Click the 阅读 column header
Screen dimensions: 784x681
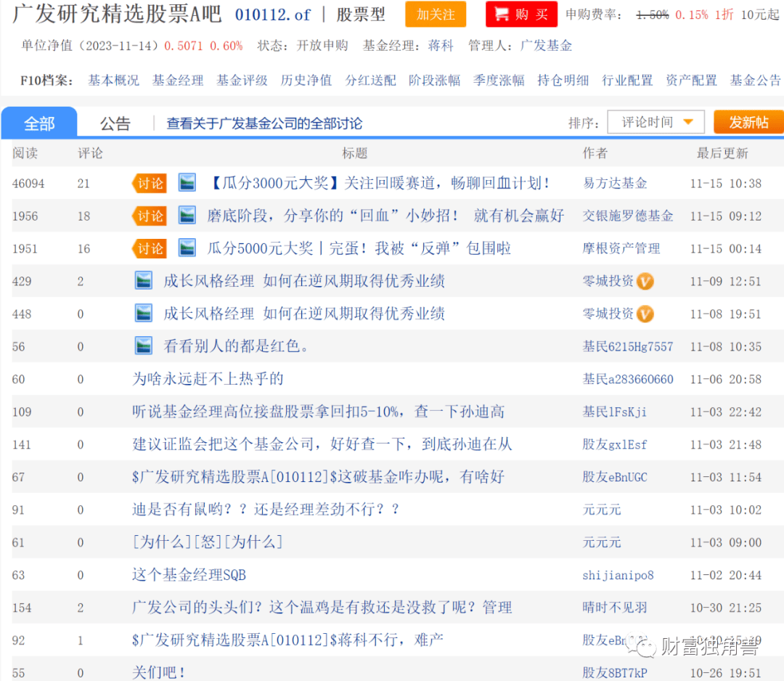coord(25,153)
